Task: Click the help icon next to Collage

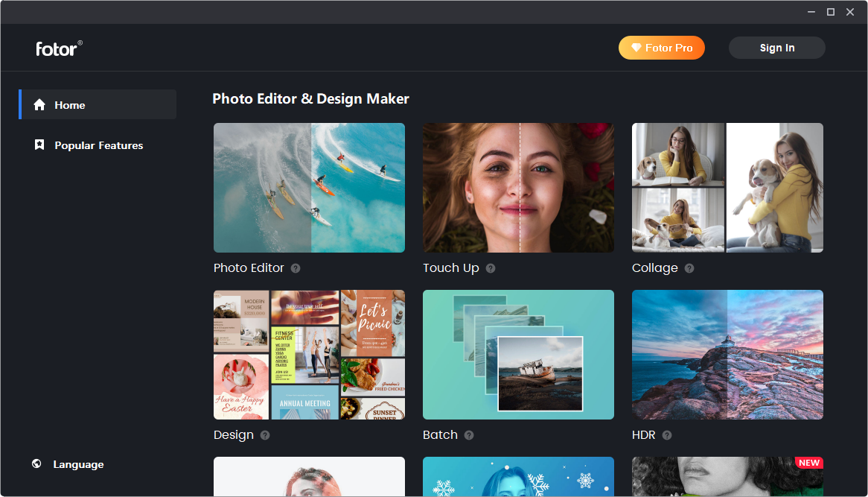Action: [x=689, y=268]
